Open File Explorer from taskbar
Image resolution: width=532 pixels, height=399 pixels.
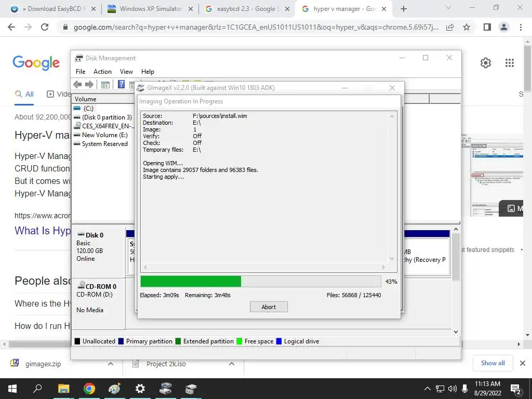click(63, 389)
